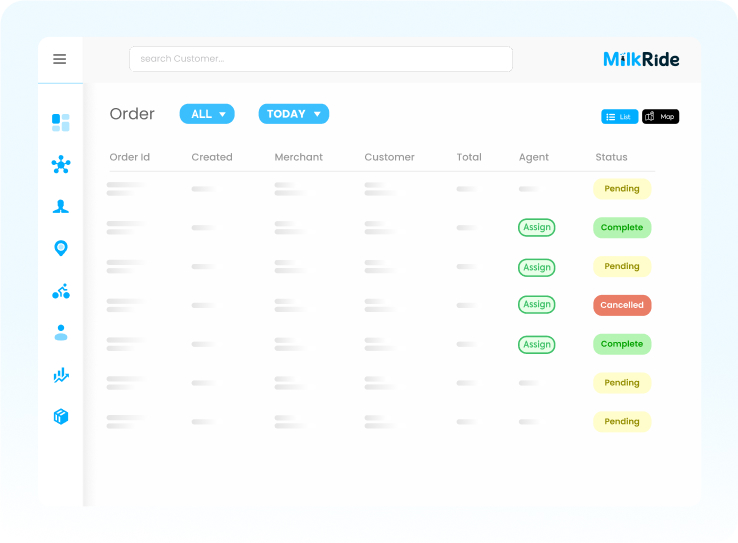Click the Merchant column header
This screenshot has width=738, height=543.
pyautogui.click(x=298, y=157)
